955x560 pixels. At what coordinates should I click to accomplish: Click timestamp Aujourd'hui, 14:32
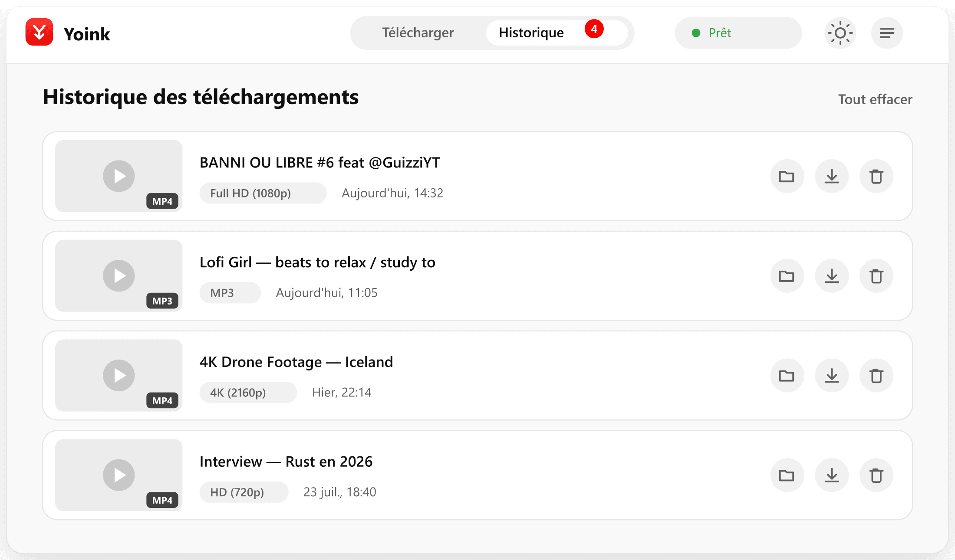pos(392,193)
